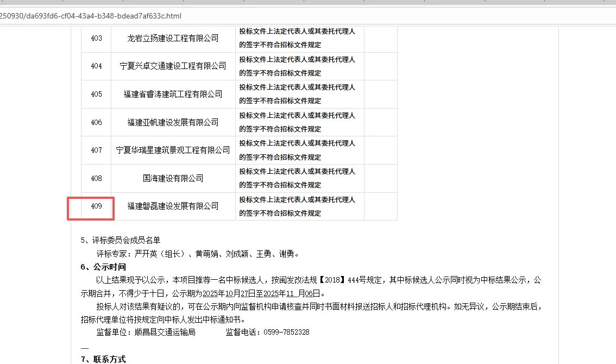Click the rejection reason in row 406
Viewport: 616px width, 364px height.
297,122
